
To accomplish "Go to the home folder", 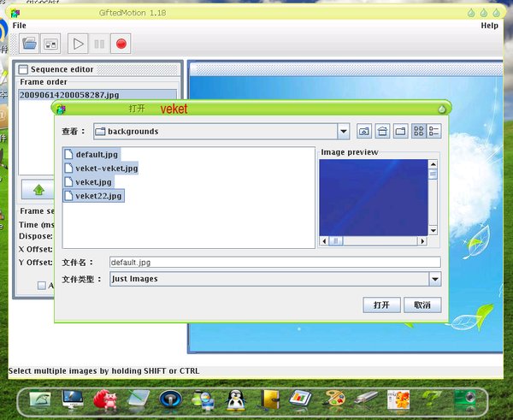I will pyautogui.click(x=382, y=131).
